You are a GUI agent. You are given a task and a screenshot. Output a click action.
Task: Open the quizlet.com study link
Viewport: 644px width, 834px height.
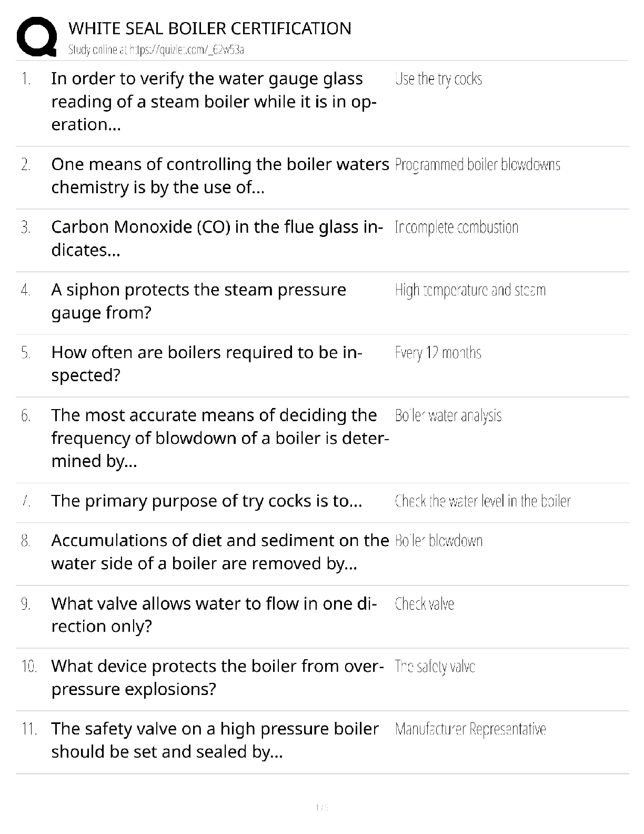[x=156, y=50]
